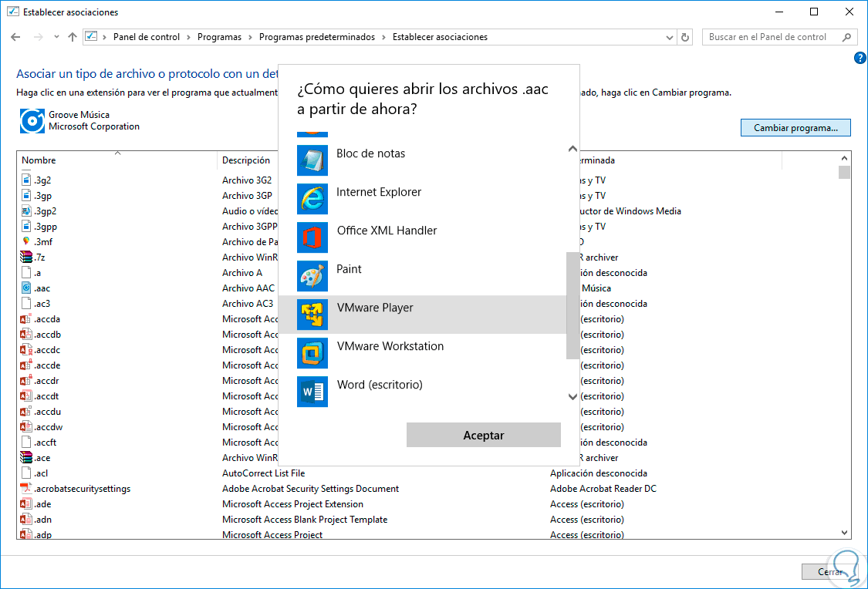Open Programas predeterminados breadcrumb

click(316, 37)
